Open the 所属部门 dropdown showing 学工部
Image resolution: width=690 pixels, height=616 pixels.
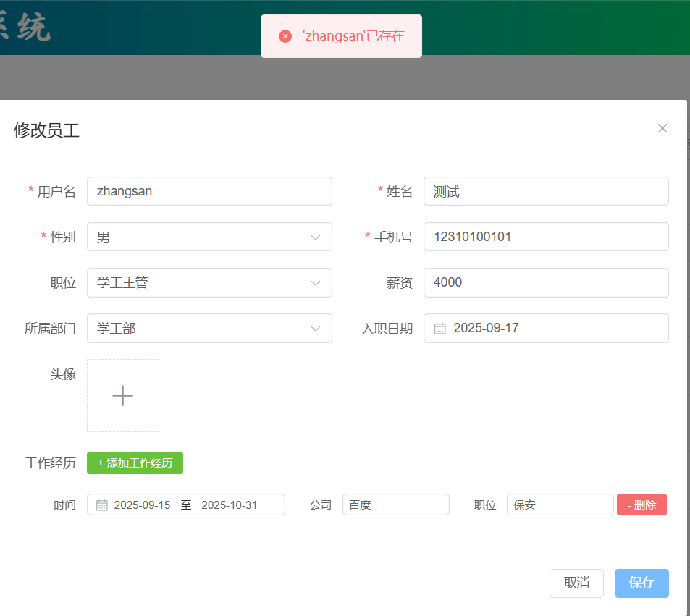[x=209, y=328]
